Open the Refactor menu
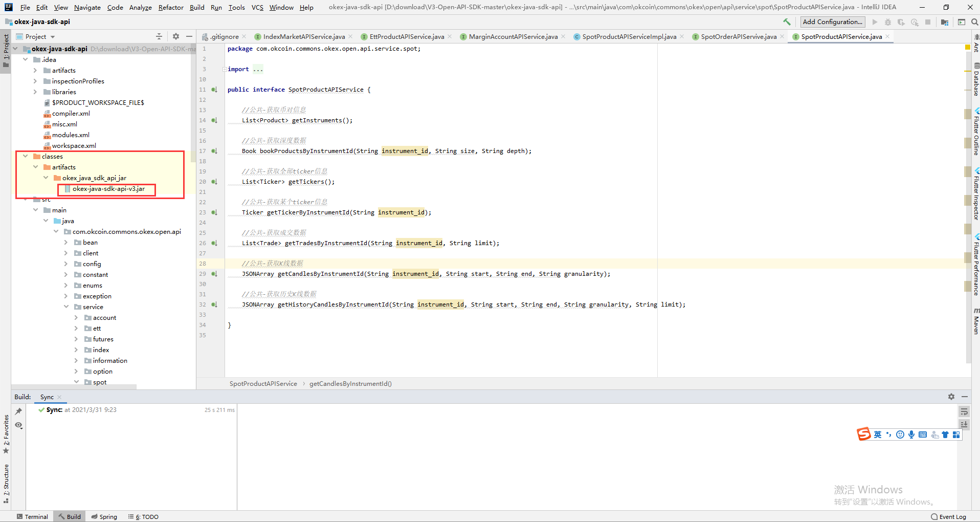 171,7
